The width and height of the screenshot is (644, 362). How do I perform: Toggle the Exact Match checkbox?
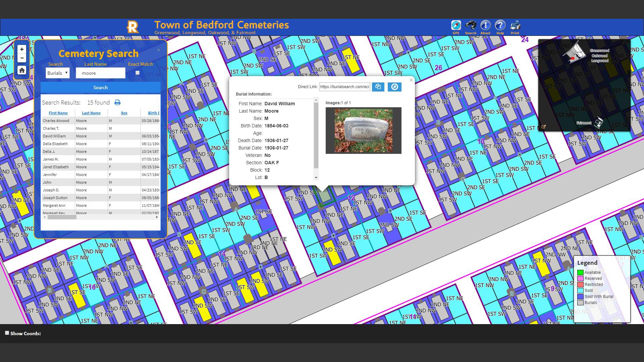pos(137,73)
